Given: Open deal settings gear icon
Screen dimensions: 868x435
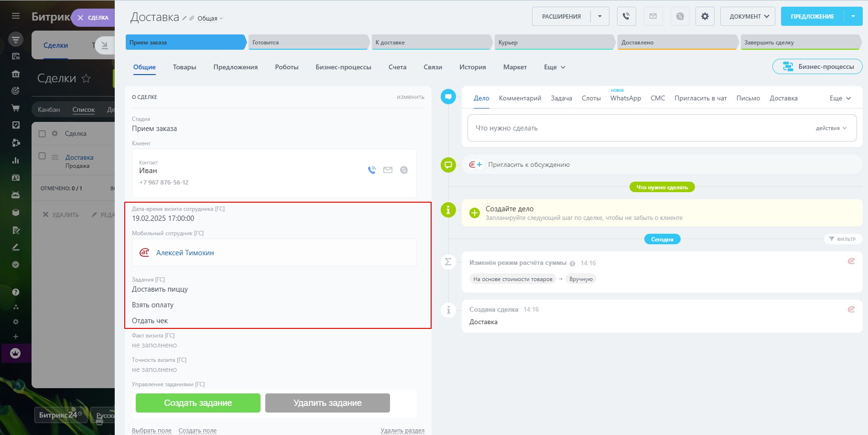Looking at the screenshot, I should 705,16.
